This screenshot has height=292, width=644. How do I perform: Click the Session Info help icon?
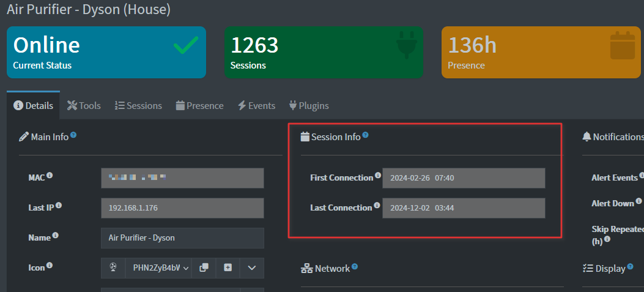tap(366, 135)
